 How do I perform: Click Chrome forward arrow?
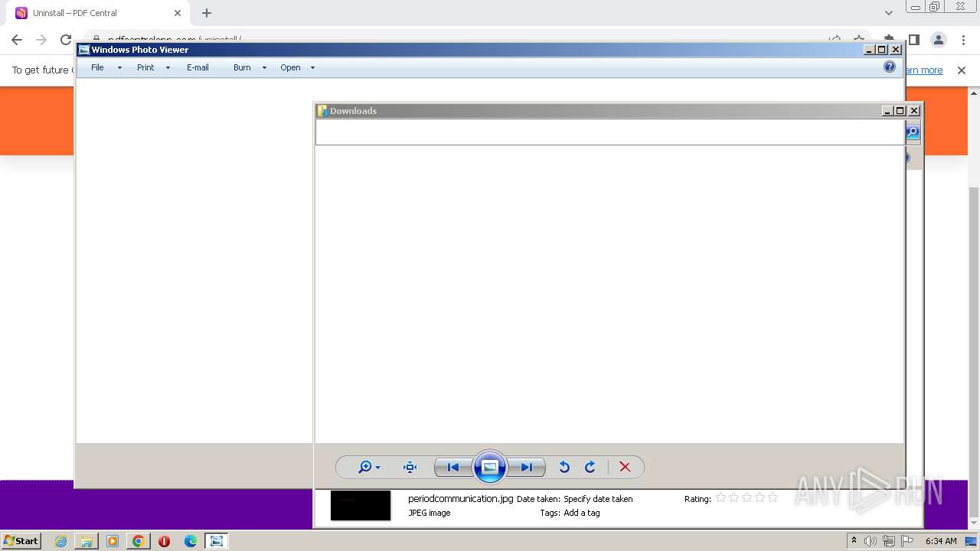(41, 40)
